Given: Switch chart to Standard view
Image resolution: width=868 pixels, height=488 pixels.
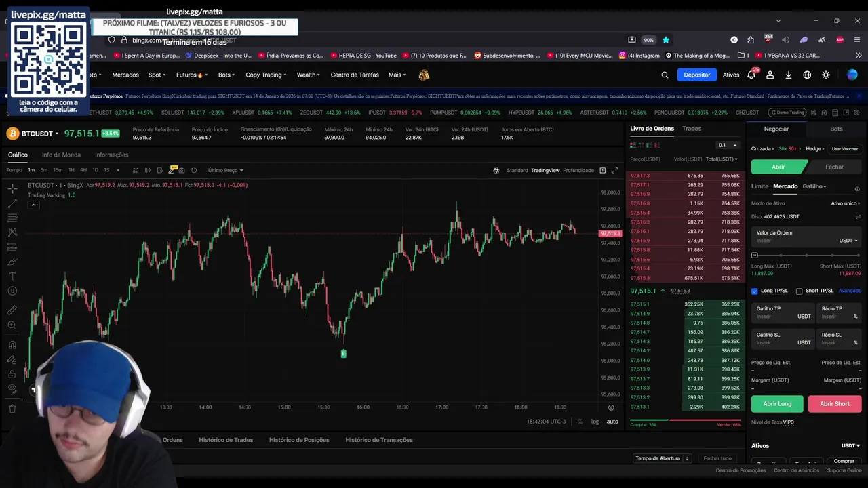Looking at the screenshot, I should click(x=517, y=170).
